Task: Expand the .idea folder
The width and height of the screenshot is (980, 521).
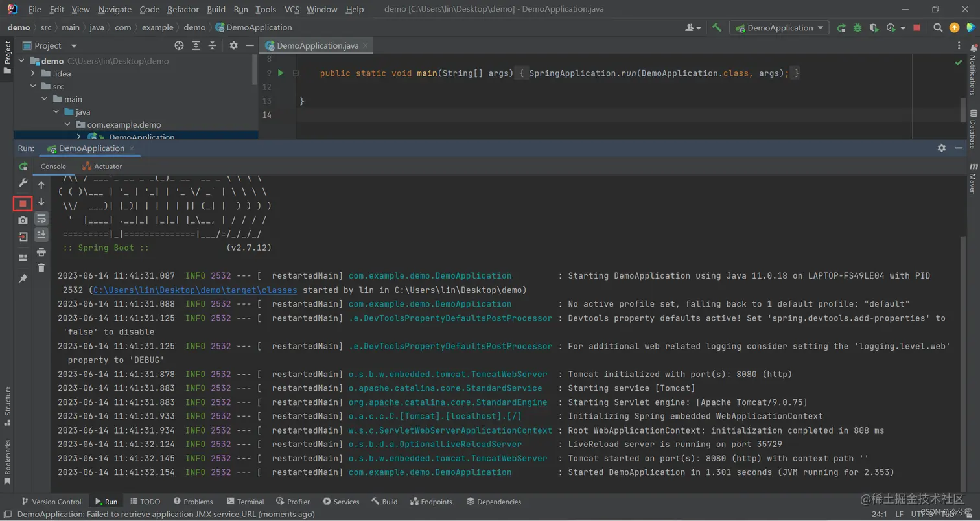Action: pyautogui.click(x=33, y=73)
